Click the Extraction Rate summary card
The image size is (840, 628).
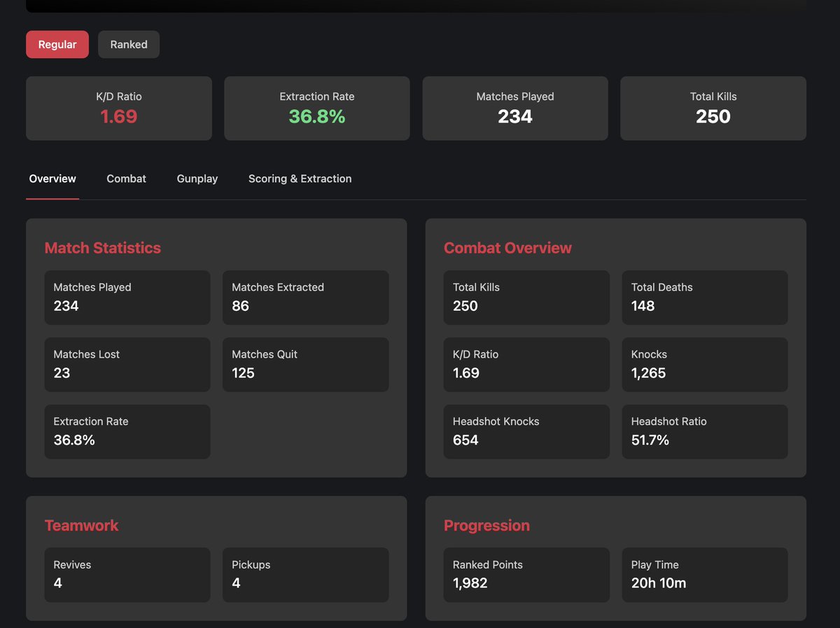[316, 108]
